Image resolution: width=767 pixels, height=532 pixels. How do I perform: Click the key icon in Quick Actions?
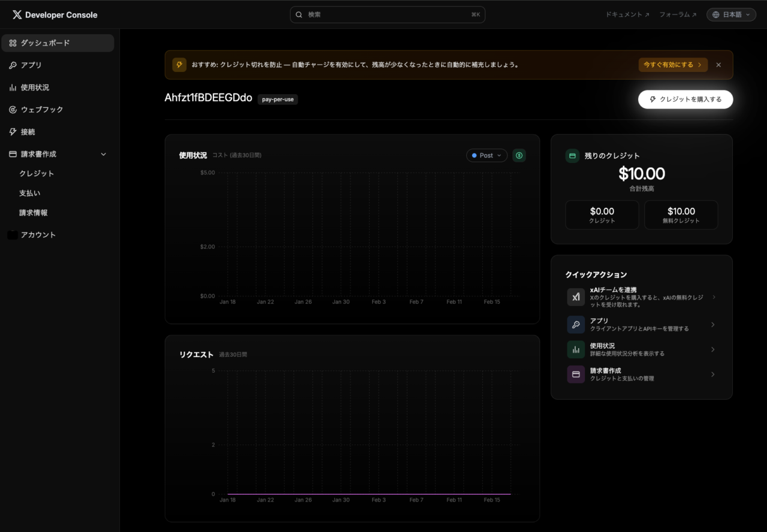(576, 325)
